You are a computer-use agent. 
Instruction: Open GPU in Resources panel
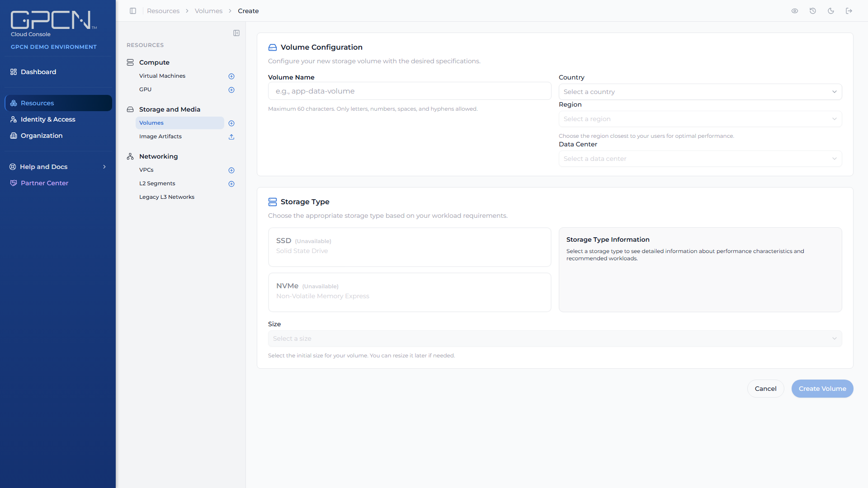pos(145,89)
